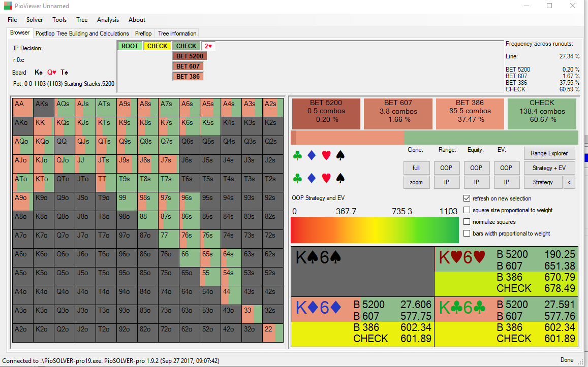Click the K♣6♣ combo detail panel

(506, 322)
